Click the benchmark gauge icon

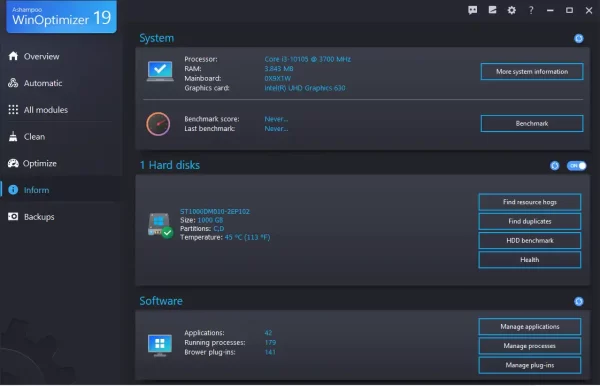(x=158, y=124)
